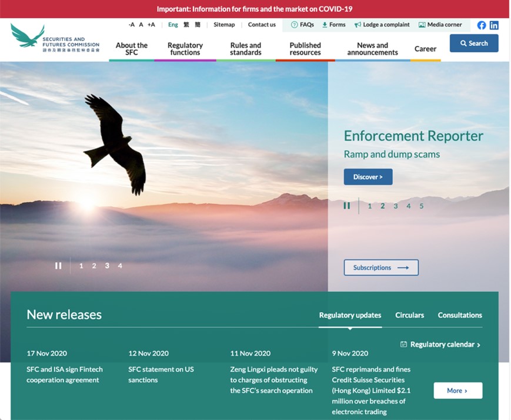Image resolution: width=511 pixels, height=420 pixels.
Task: Click the Discover button
Action: pyautogui.click(x=368, y=177)
